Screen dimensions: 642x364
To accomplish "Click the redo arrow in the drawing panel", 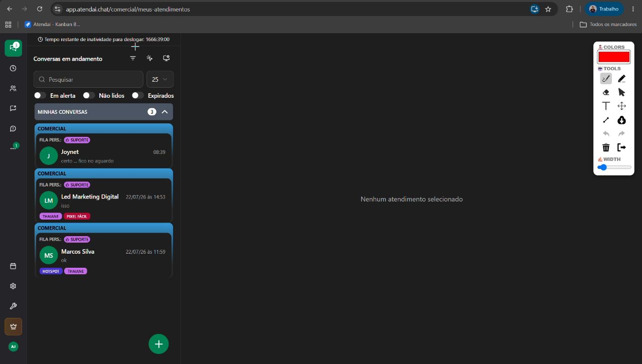I will [x=621, y=133].
